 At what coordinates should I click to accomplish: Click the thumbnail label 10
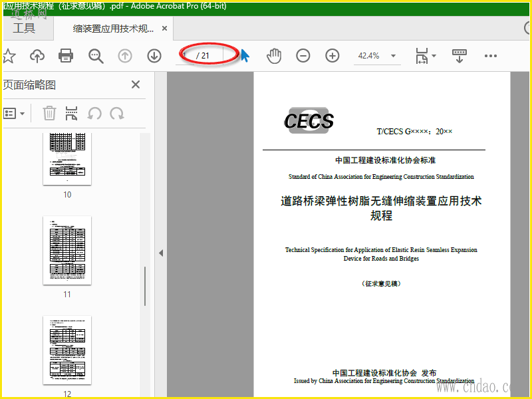67,194
